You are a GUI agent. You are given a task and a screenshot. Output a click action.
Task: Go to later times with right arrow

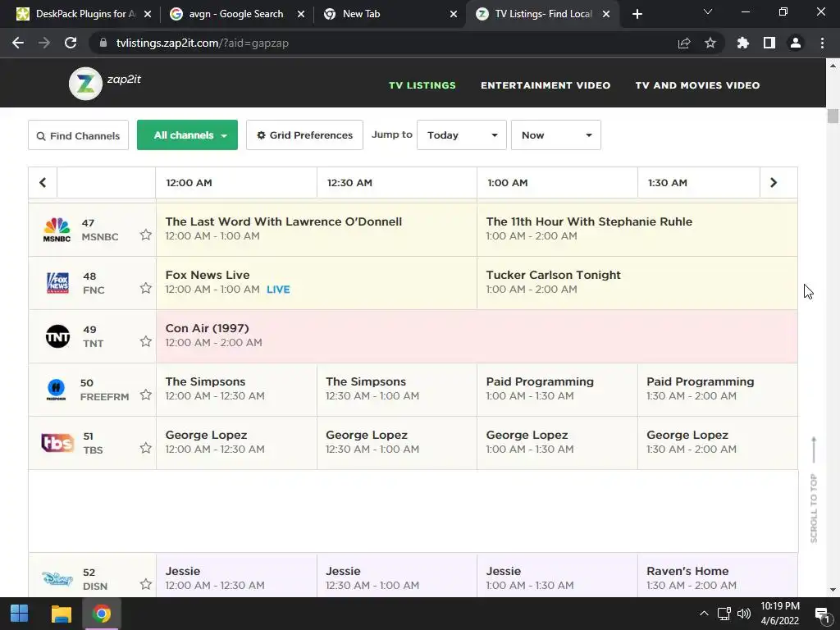773,183
